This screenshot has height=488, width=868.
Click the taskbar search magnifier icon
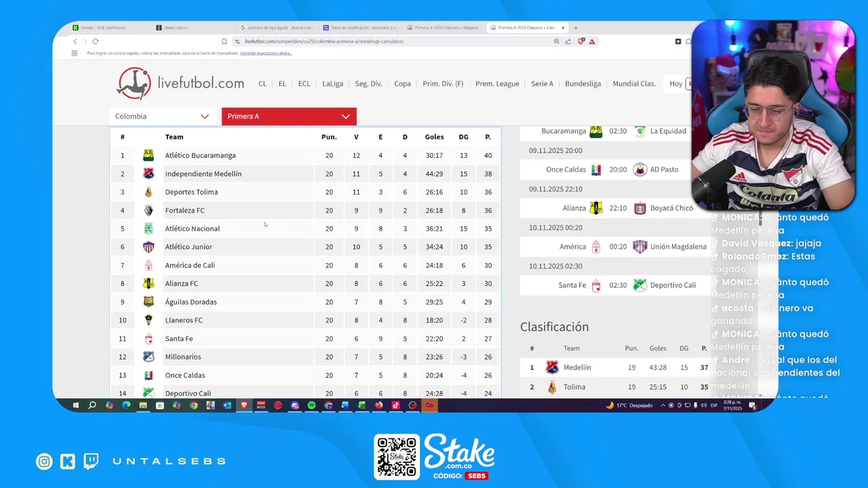coord(92,405)
